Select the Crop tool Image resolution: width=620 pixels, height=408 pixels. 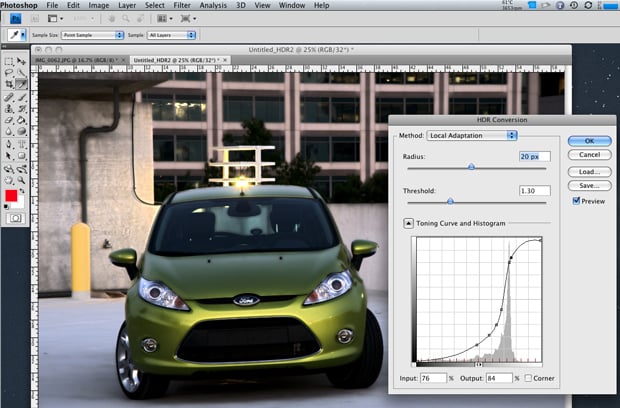9,84
